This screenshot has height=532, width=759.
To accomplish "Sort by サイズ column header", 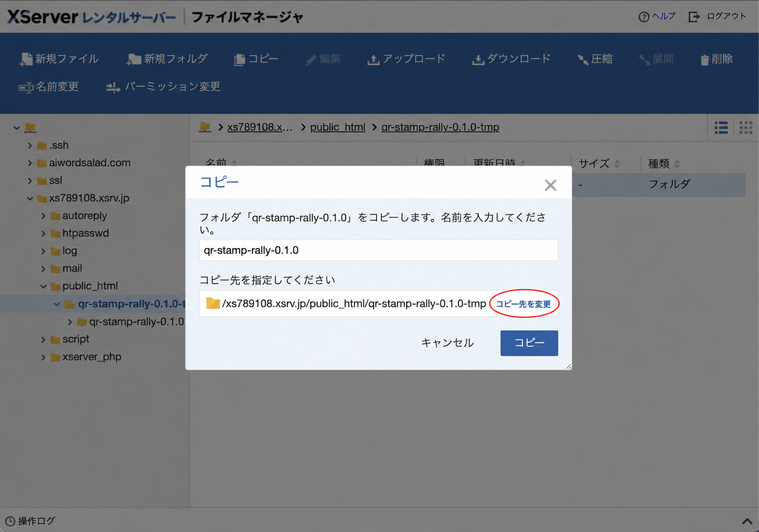I will coord(599,164).
